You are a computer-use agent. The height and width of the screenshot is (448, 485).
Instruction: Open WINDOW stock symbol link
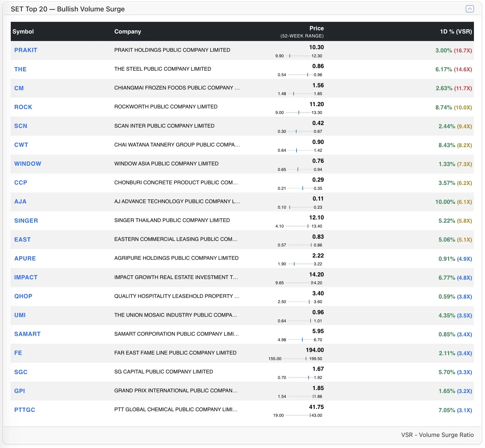click(x=28, y=163)
